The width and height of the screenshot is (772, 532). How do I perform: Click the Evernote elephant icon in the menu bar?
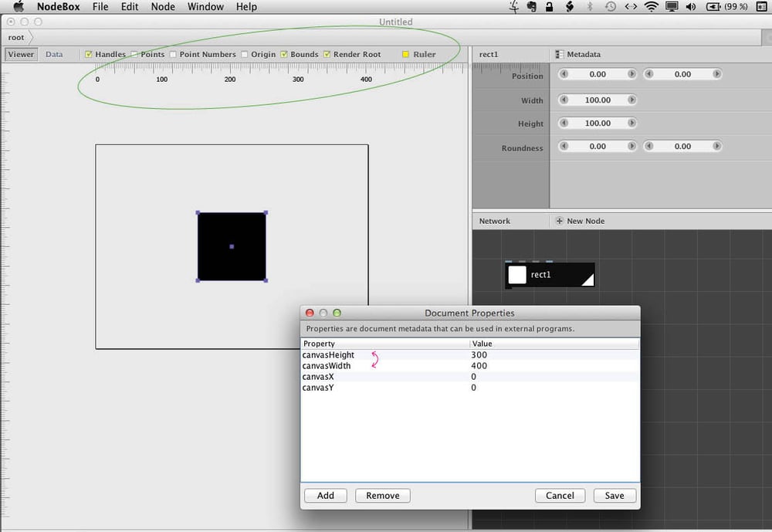point(531,6)
